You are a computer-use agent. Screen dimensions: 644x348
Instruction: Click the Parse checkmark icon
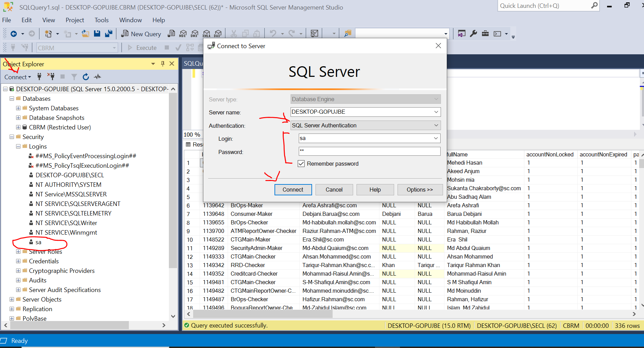[178, 48]
